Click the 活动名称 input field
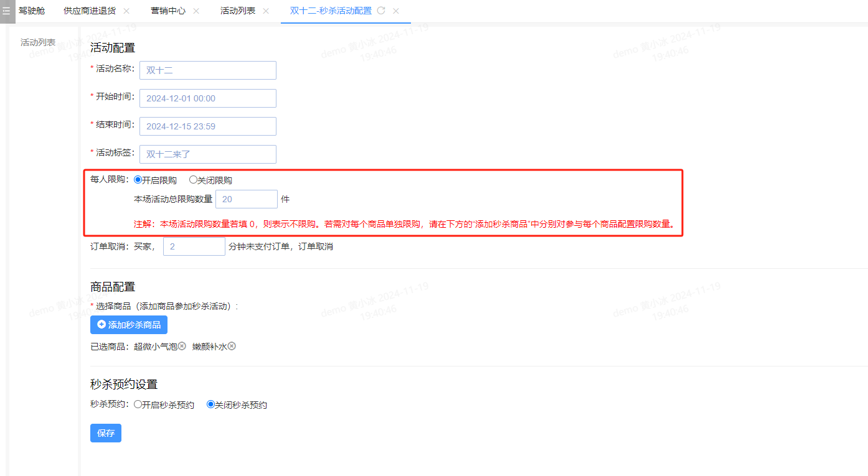This screenshot has height=476, width=868. pos(207,70)
